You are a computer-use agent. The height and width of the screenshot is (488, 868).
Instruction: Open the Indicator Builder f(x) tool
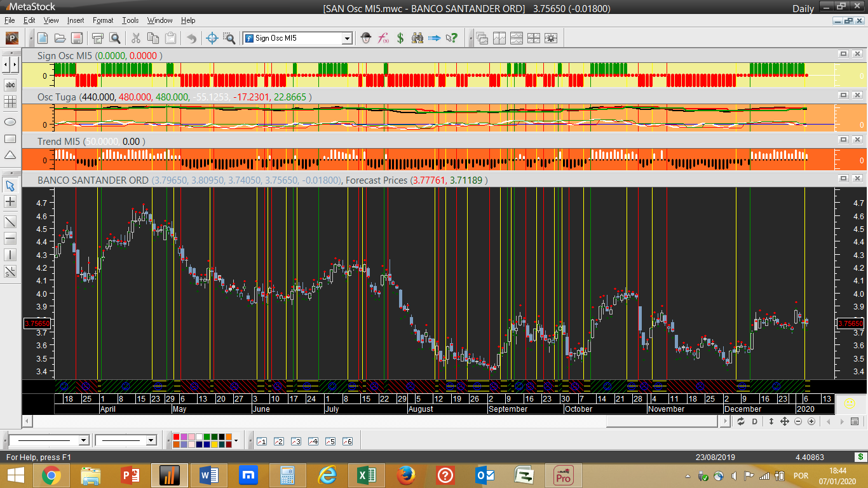(383, 38)
